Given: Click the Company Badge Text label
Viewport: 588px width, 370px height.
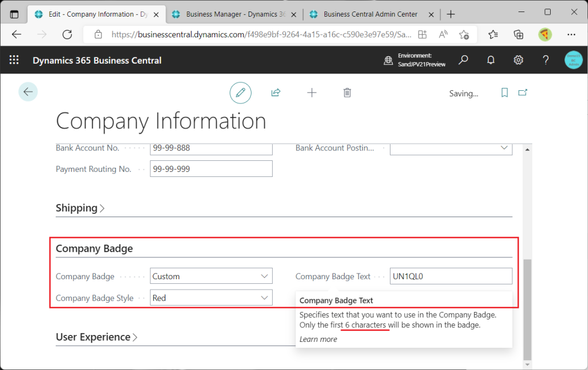Looking at the screenshot, I should tap(332, 276).
